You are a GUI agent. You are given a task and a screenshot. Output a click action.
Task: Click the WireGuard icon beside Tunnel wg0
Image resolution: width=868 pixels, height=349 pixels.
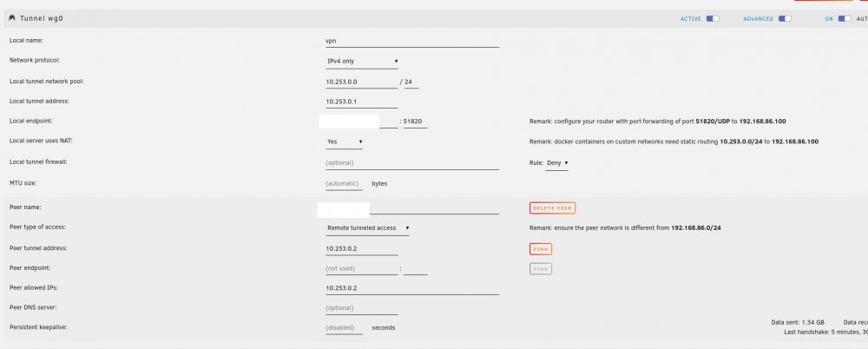tap(12, 18)
